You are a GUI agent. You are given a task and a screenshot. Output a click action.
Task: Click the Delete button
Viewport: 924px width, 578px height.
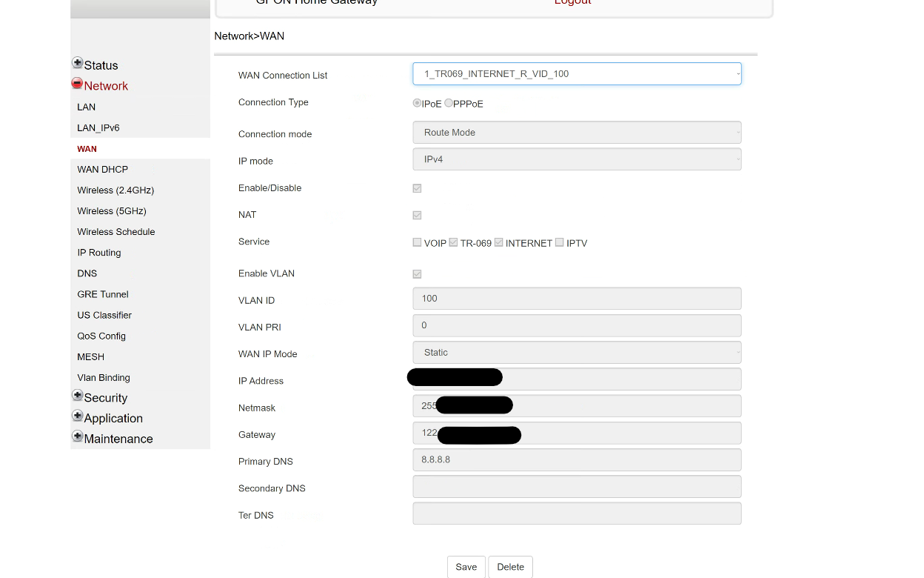(510, 567)
